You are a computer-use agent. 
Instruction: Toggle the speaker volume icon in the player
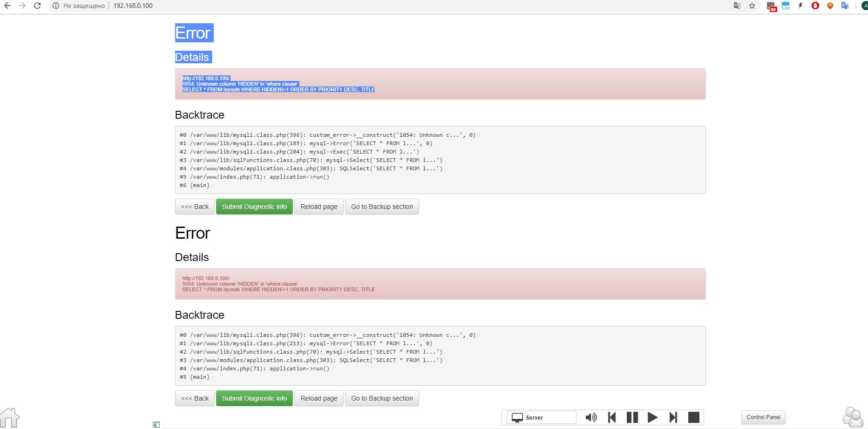[x=591, y=417]
